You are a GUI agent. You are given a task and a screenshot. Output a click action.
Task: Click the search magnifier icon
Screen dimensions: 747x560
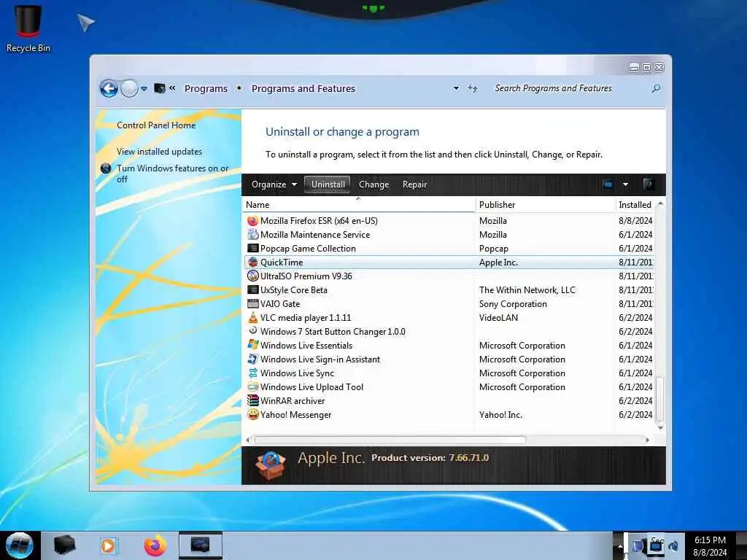(656, 88)
